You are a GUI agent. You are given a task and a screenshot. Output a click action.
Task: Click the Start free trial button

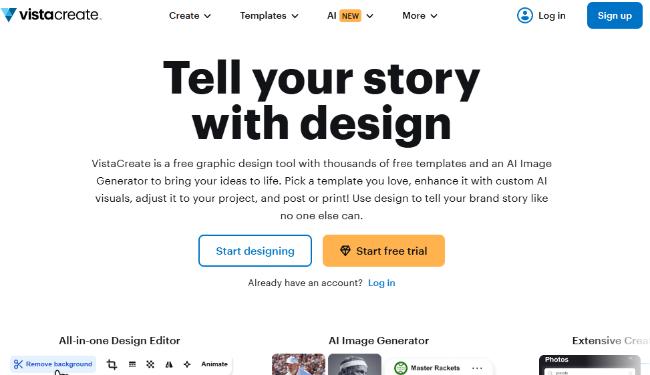click(383, 251)
